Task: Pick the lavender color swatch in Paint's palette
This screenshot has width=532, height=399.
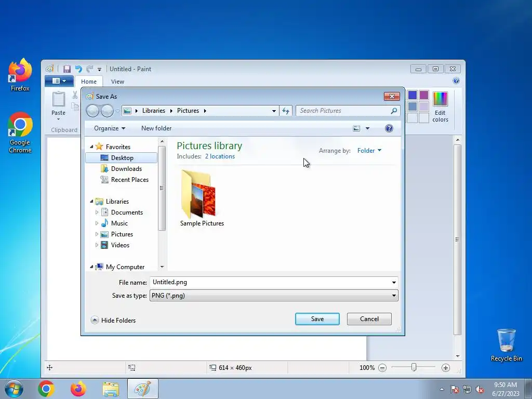Action: 424,106
